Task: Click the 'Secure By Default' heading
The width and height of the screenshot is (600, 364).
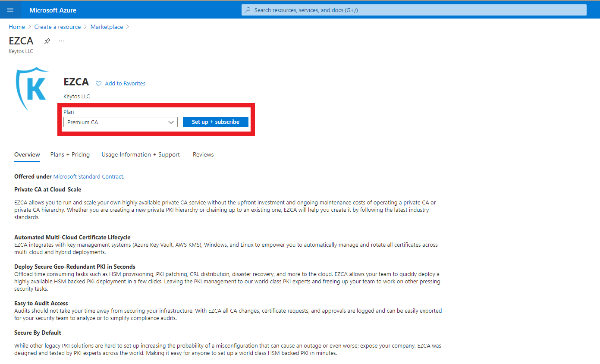Action: click(38, 333)
